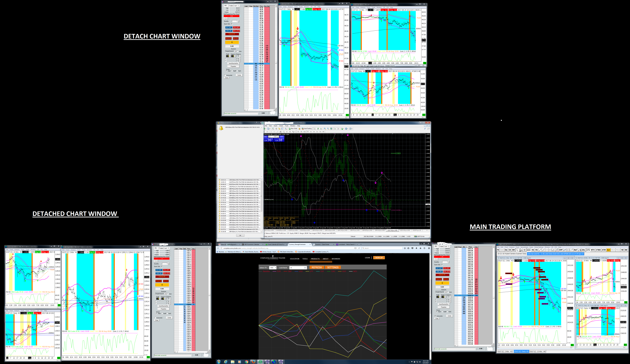Click the GCO button in TransAct toolbar
The image size is (630, 364).
[x=529, y=250]
